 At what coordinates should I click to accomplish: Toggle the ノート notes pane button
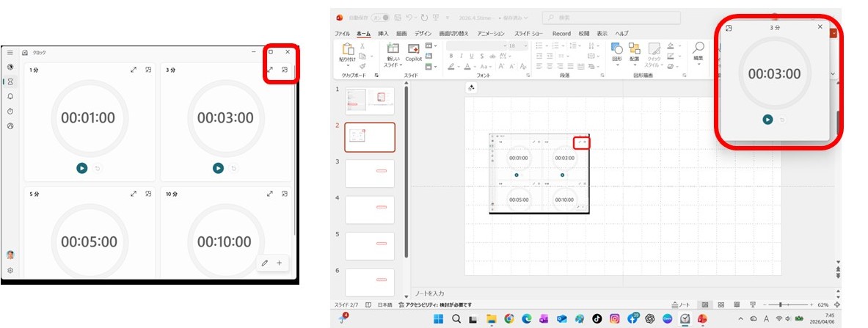click(682, 305)
